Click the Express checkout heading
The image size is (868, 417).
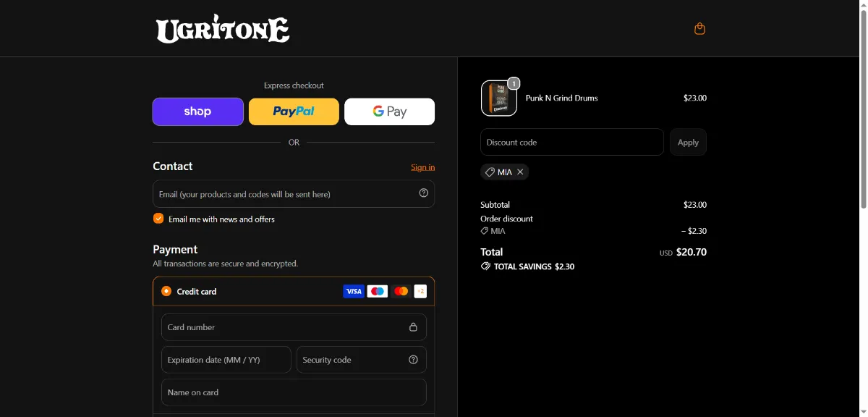tap(294, 85)
